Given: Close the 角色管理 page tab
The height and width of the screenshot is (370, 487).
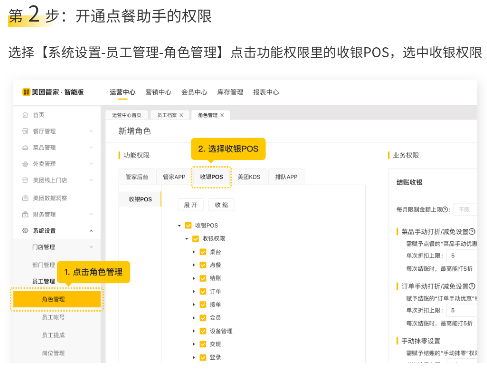Looking at the screenshot, I should [x=222, y=115].
